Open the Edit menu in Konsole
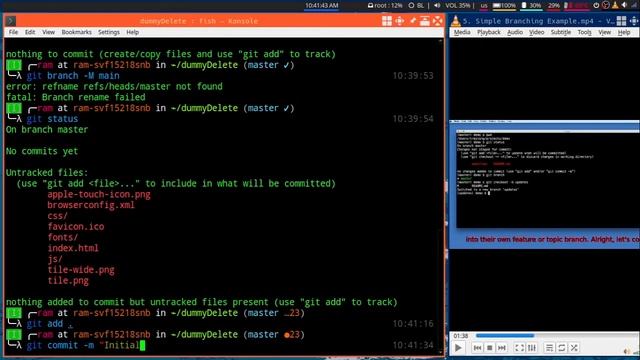The height and width of the screenshot is (360, 640). coord(30,32)
